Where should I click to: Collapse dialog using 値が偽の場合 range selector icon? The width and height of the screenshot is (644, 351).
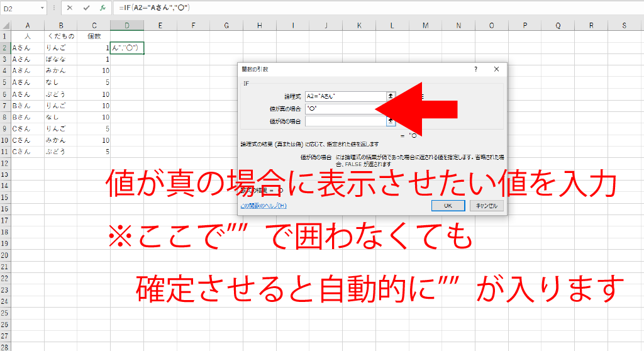[391, 121]
